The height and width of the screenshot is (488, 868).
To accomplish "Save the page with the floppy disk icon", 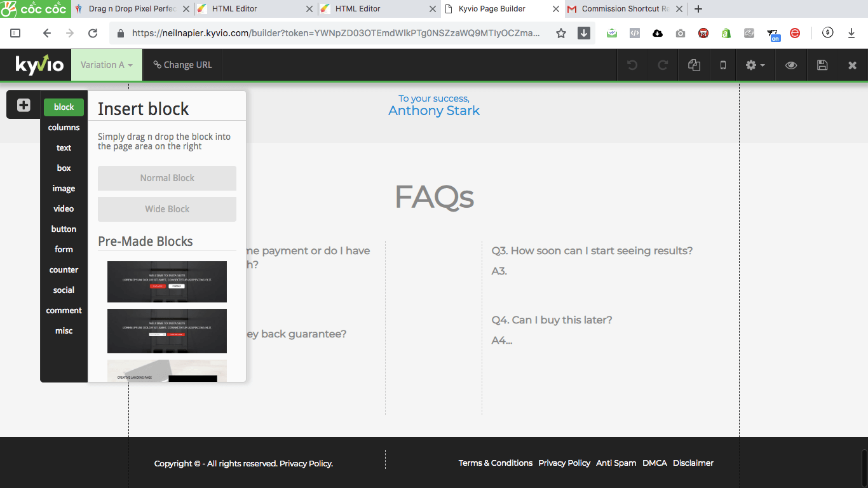I will (x=822, y=65).
